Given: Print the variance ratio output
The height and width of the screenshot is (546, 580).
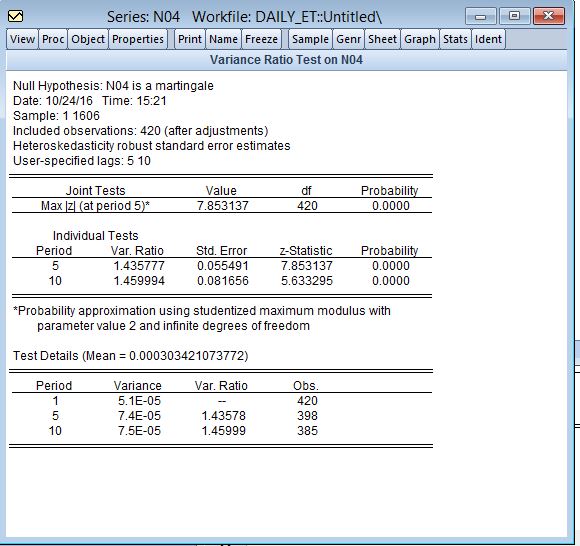Looking at the screenshot, I should pos(190,39).
